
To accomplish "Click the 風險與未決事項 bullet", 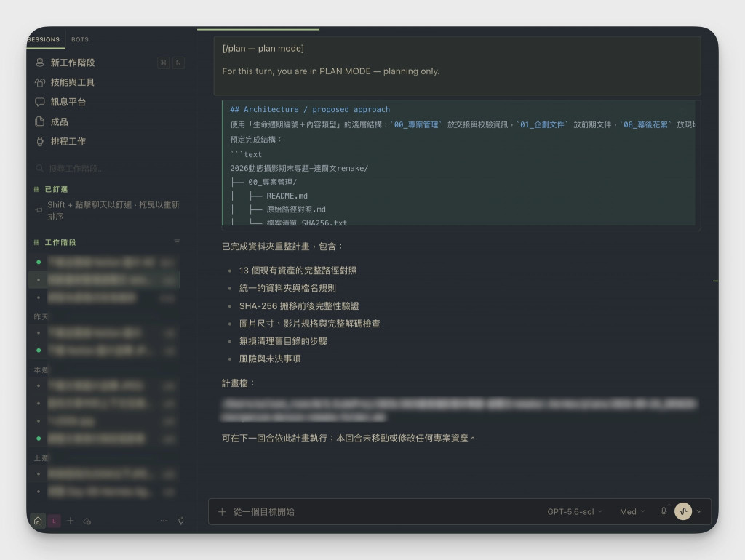I will [270, 359].
